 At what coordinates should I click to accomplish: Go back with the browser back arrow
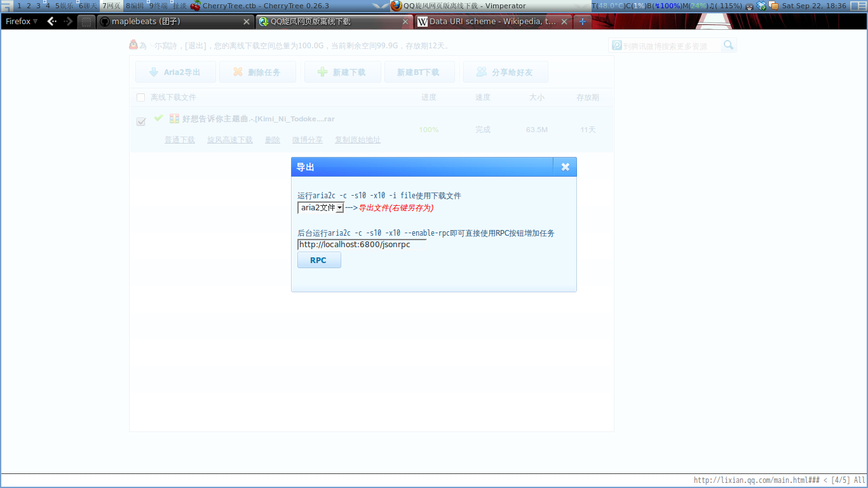[x=52, y=22]
